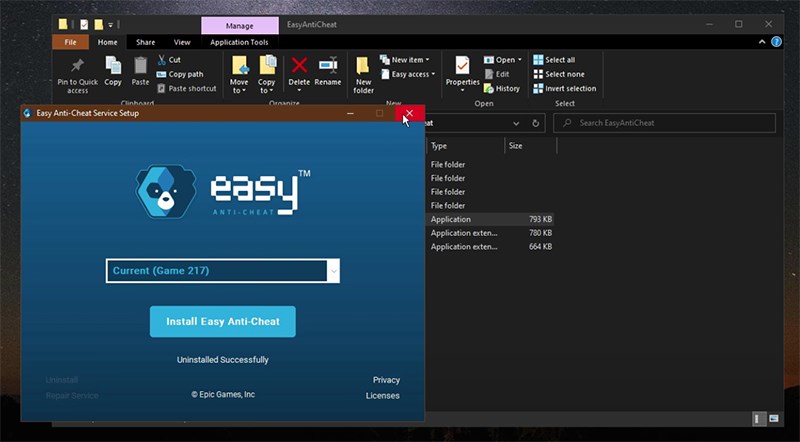This screenshot has height=442, width=800.
Task: Open the Application Tools tab
Action: [x=239, y=42]
